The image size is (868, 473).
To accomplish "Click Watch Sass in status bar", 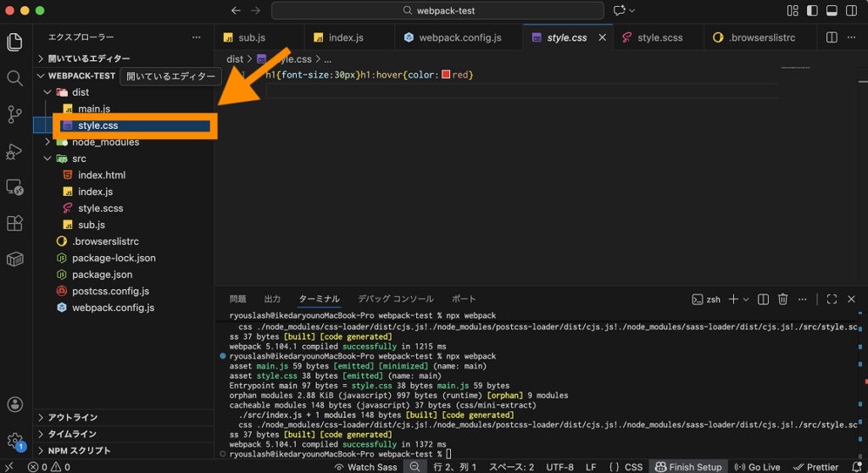I will point(365,467).
